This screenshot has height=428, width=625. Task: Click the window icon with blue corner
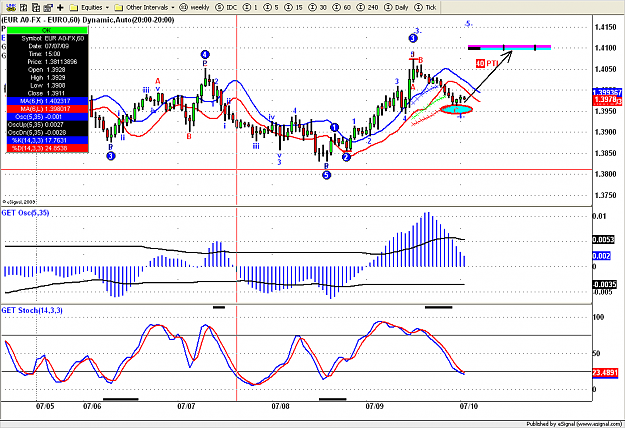click(x=48, y=7)
